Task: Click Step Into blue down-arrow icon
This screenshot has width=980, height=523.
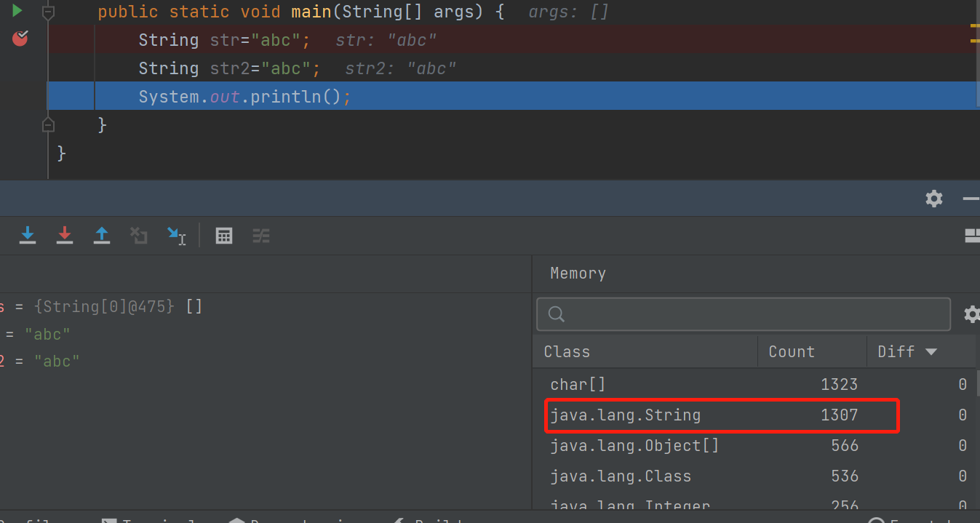Action: (28, 235)
